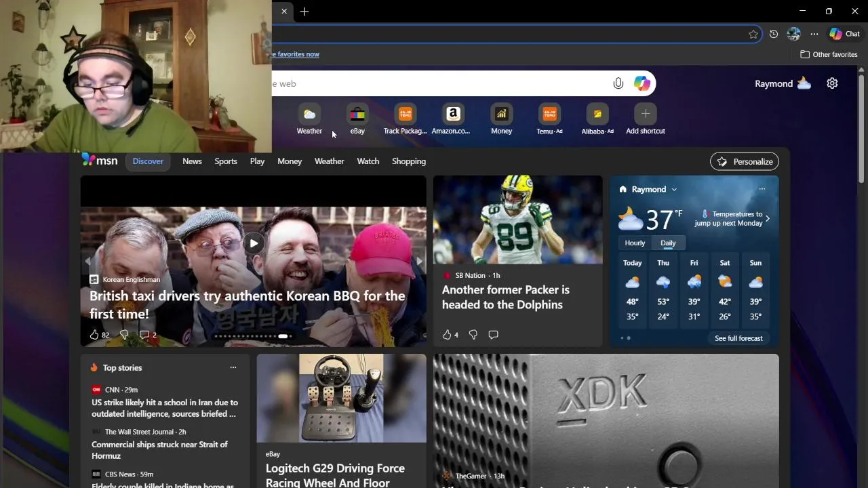Viewport: 868px width, 488px height.
Task: Open the Temu ad shortcut tile
Action: (x=549, y=120)
